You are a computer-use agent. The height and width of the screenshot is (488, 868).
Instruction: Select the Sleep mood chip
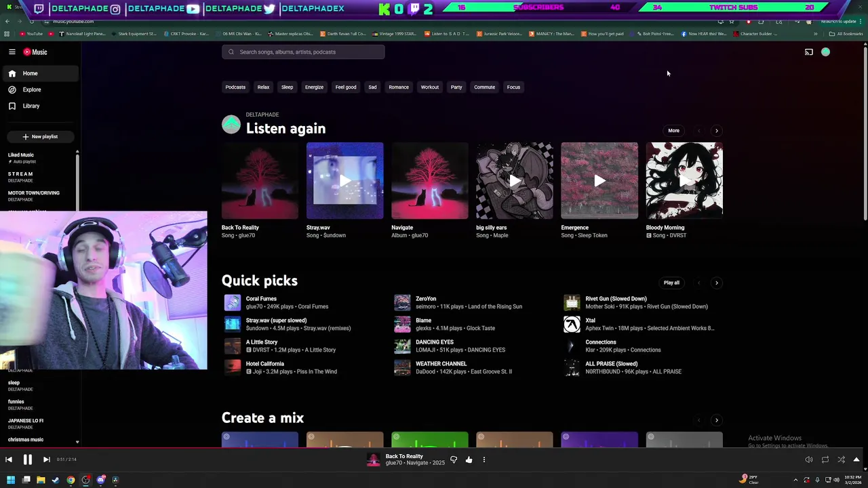pos(287,87)
